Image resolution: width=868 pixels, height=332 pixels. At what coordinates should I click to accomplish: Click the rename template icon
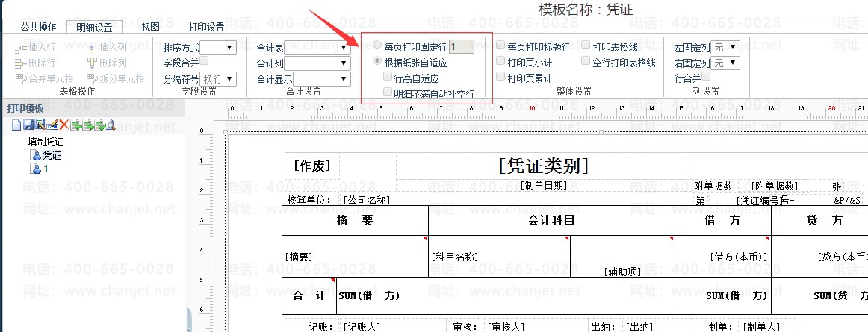coord(52,125)
